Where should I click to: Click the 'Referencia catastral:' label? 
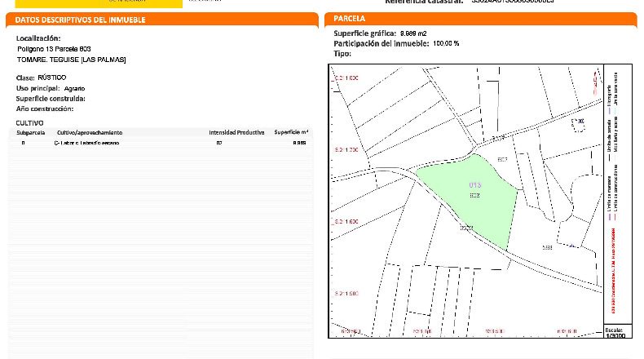(x=424, y=2)
